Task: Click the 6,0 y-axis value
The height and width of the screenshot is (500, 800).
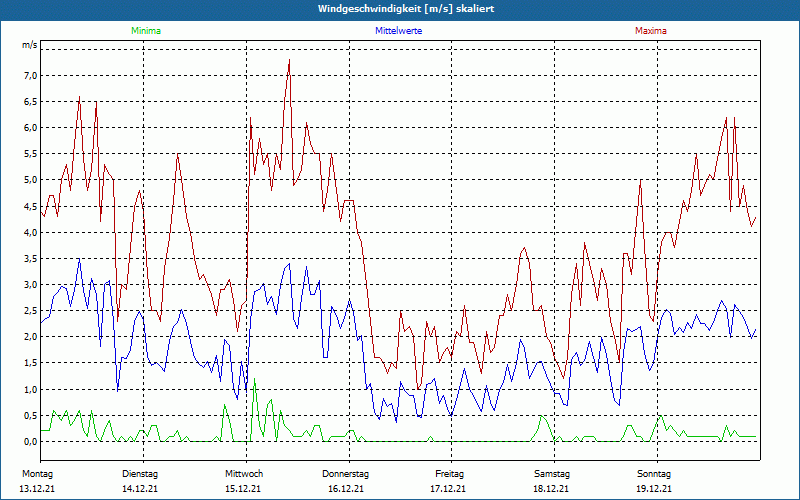Action: pyautogui.click(x=31, y=128)
